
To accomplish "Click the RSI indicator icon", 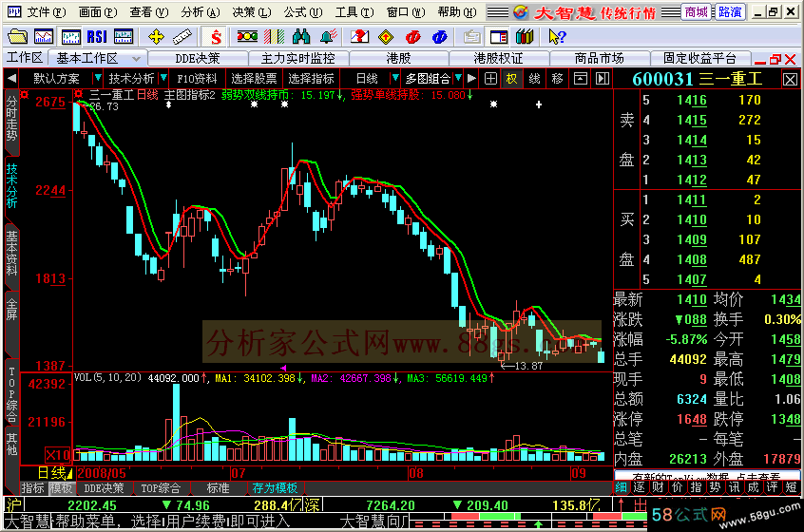I will [x=96, y=37].
